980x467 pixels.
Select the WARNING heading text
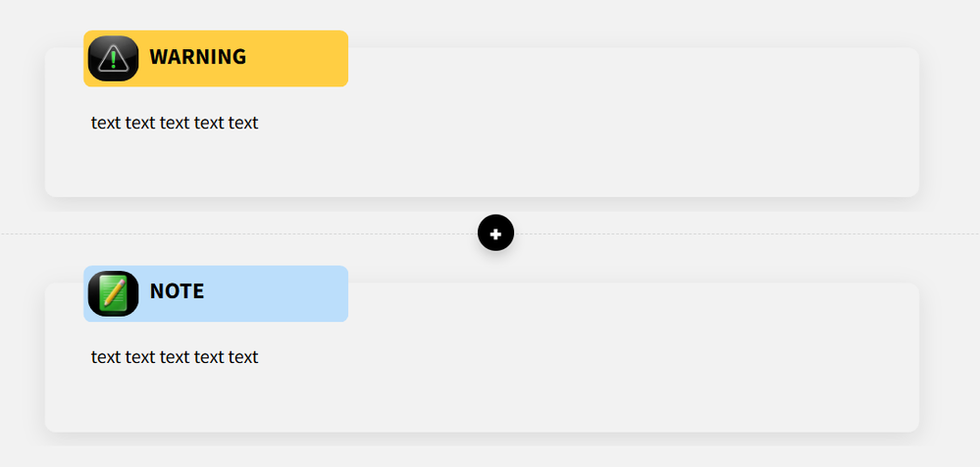197,57
